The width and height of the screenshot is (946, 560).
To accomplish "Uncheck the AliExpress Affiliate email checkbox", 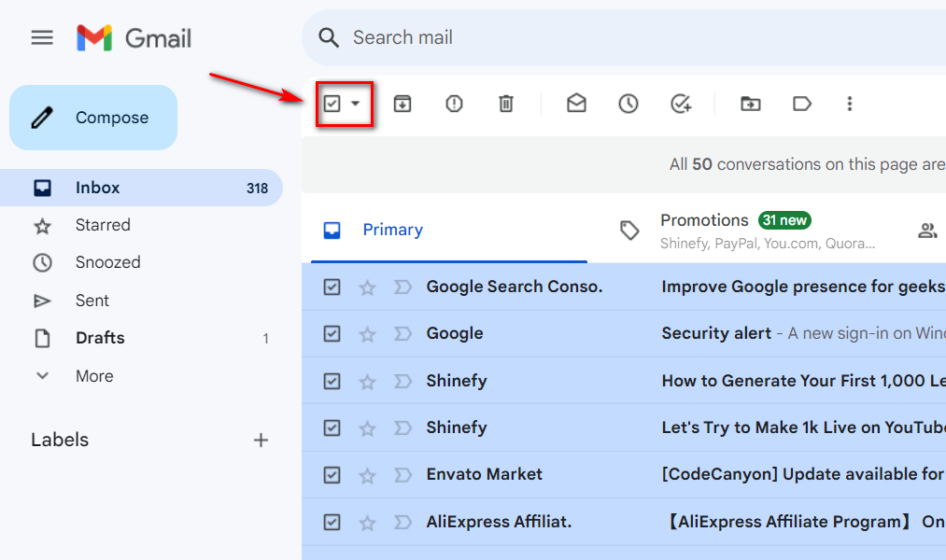I will click(x=332, y=522).
